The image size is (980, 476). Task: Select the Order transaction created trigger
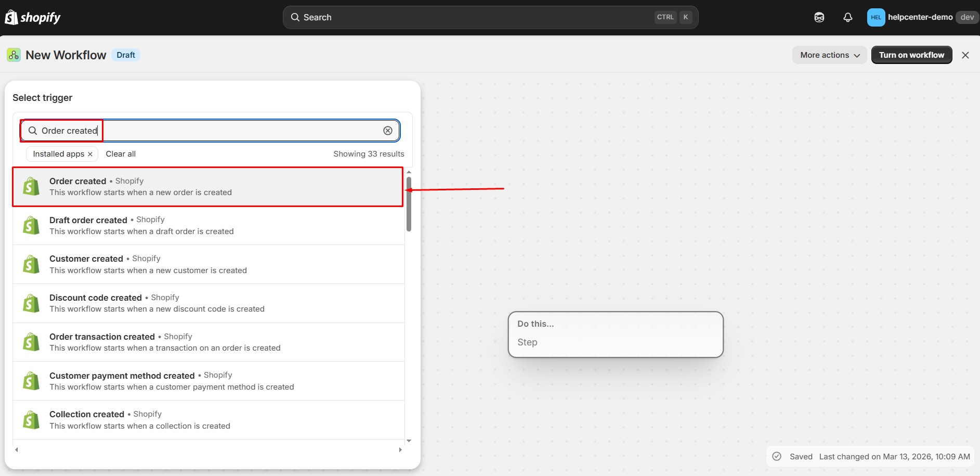coord(208,342)
